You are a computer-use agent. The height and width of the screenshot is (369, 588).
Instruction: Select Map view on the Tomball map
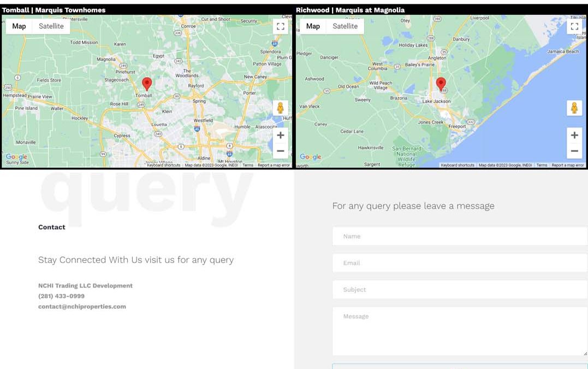pos(19,26)
